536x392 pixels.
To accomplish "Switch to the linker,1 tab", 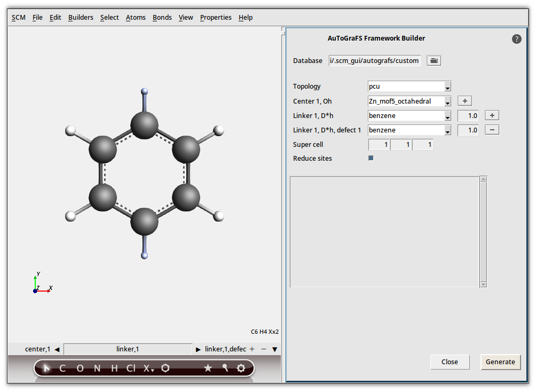I will point(128,349).
